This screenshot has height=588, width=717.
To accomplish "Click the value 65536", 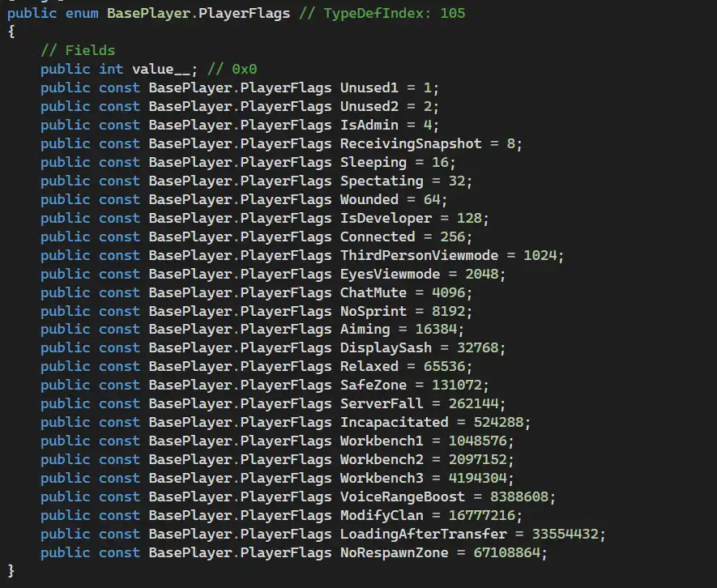I will (444, 366).
